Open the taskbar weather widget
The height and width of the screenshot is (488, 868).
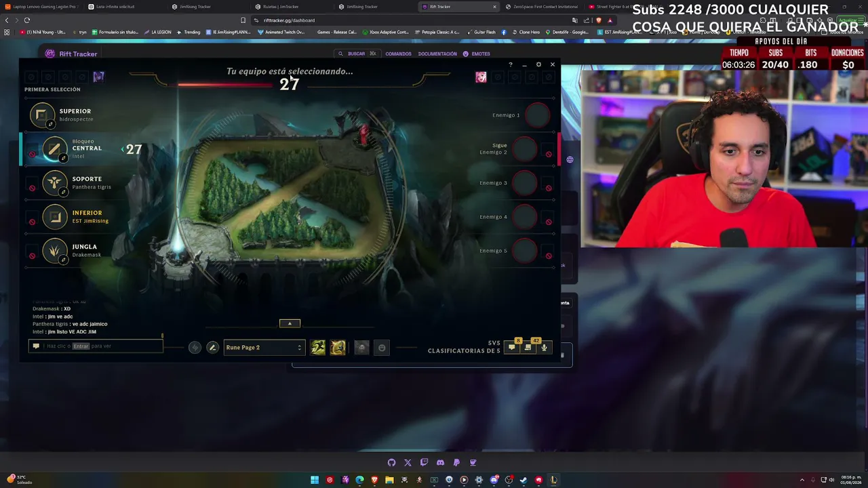(18, 480)
